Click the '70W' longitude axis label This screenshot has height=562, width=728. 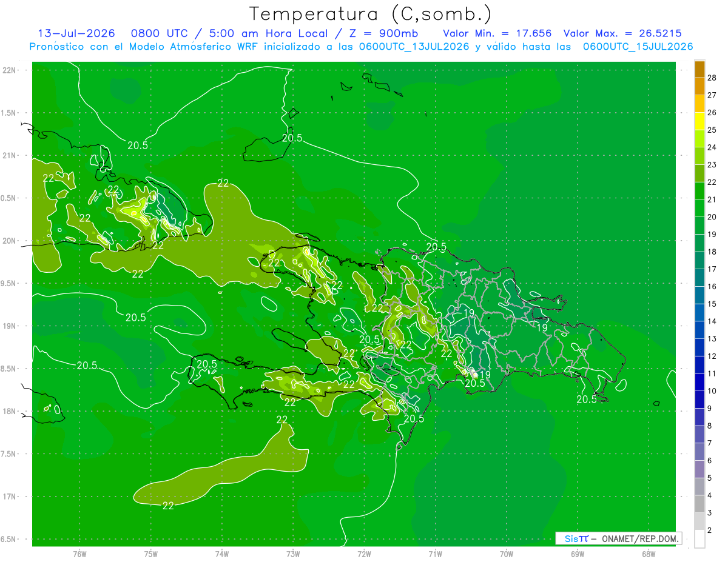507,554
